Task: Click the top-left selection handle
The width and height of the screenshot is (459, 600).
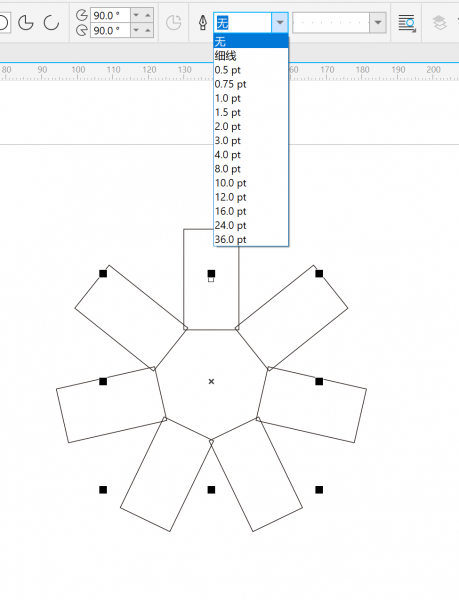Action: (x=103, y=273)
